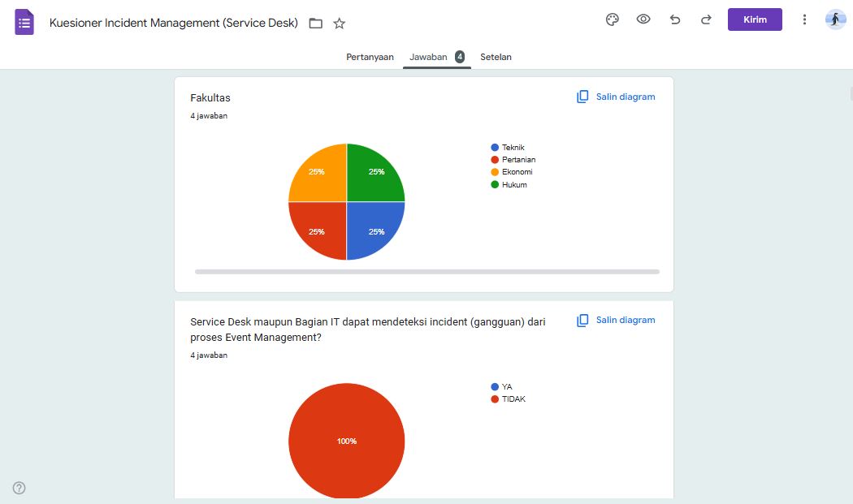Viewport: 853px width, 504px height.
Task: Open the Google account avatar
Action: 835,19
